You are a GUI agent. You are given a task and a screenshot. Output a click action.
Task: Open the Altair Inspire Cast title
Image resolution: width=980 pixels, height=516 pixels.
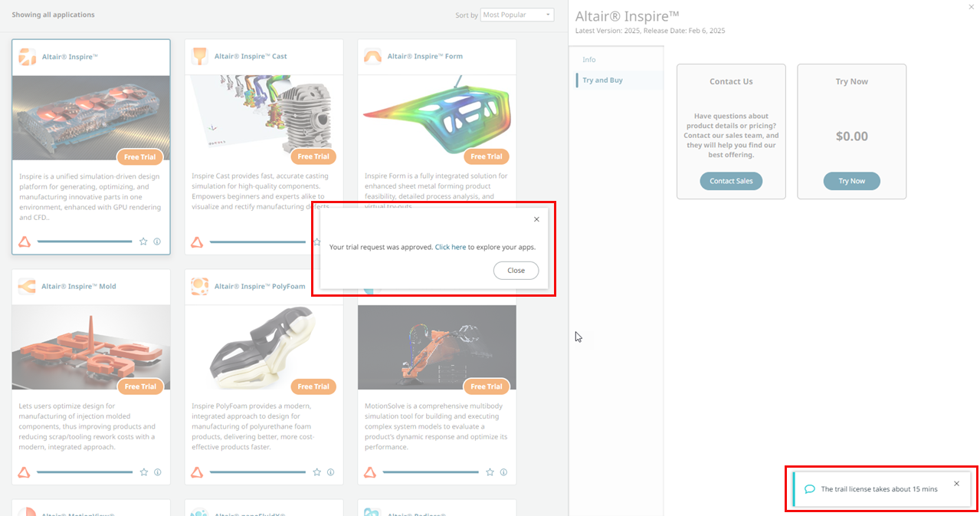pos(251,57)
